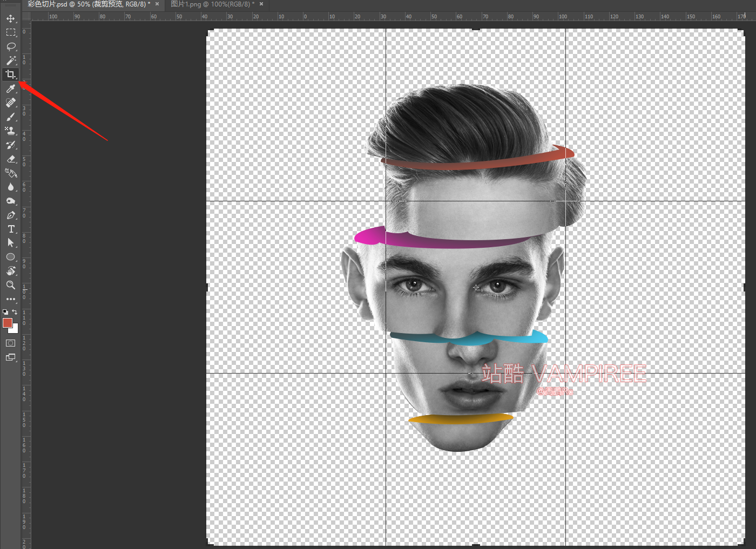Screen dimensions: 756x549
Task: Select the Rectangular Marquee tool
Action: pyautogui.click(x=10, y=32)
